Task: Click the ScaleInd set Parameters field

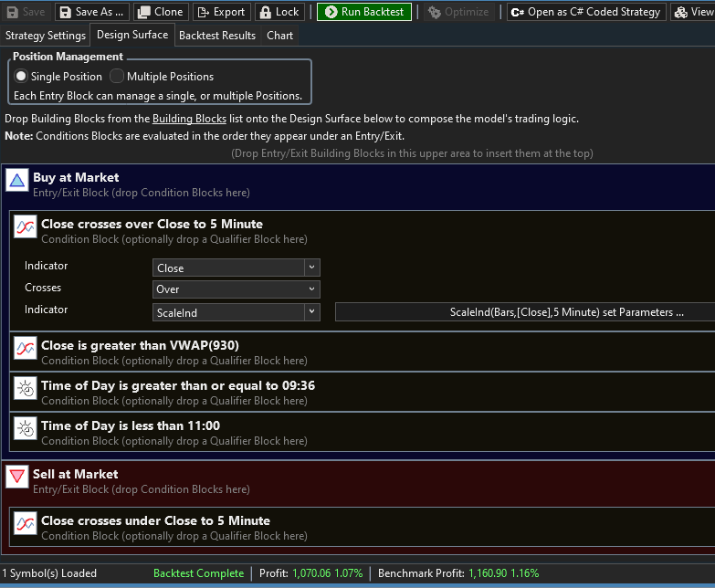Action: click(525, 312)
